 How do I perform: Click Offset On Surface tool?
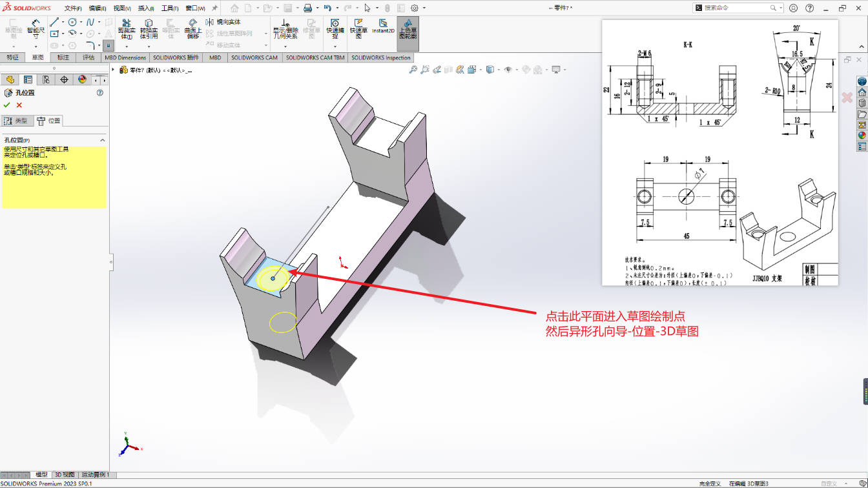(x=192, y=29)
